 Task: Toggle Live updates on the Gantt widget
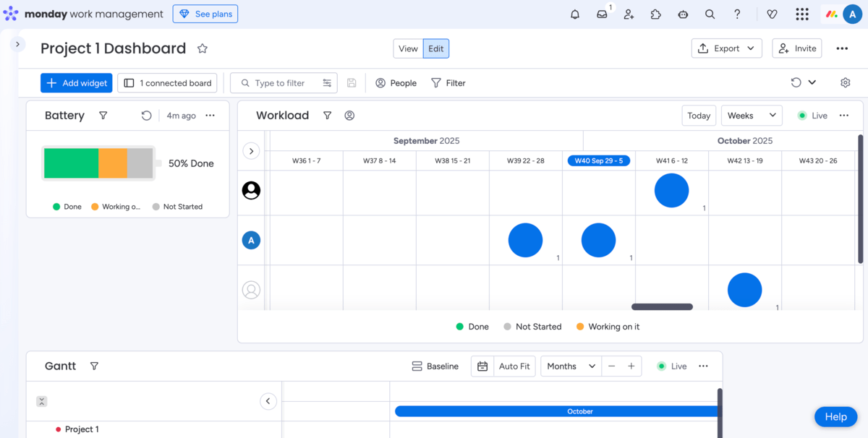click(x=673, y=366)
